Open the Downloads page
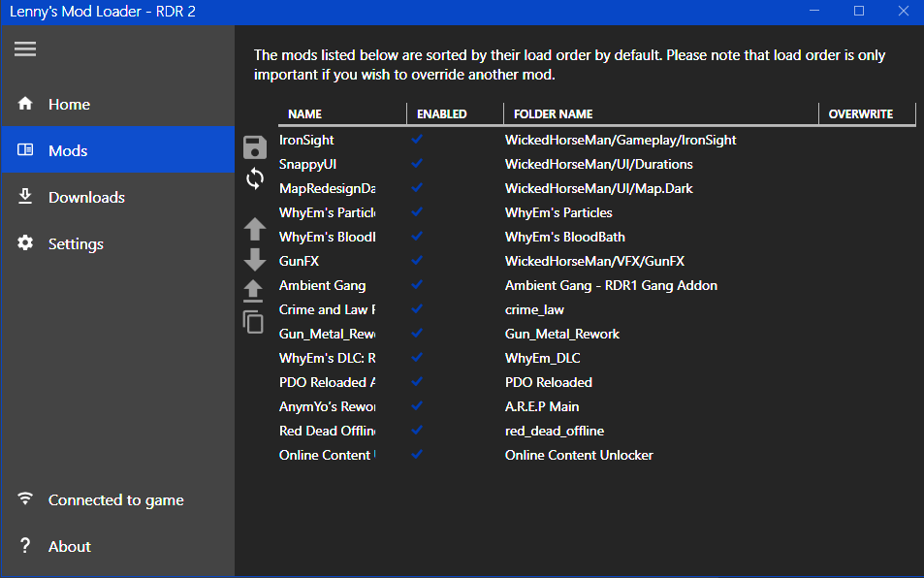This screenshot has height=578, width=924. [118, 197]
